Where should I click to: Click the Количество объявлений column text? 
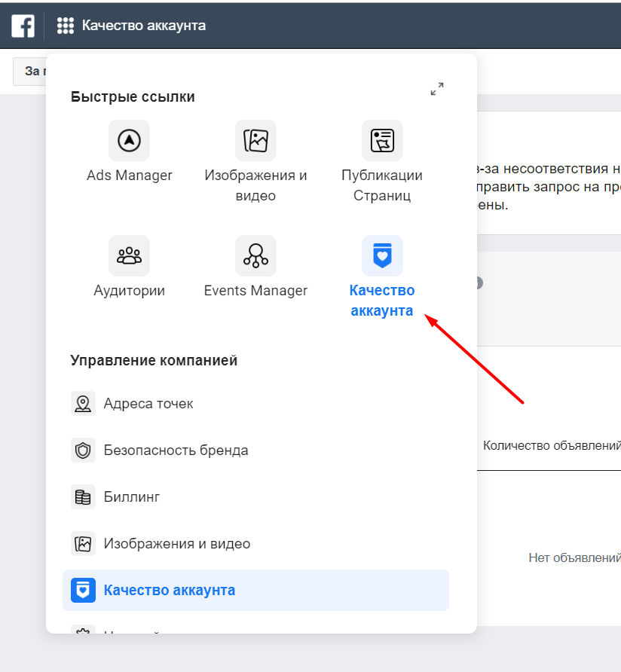click(552, 445)
